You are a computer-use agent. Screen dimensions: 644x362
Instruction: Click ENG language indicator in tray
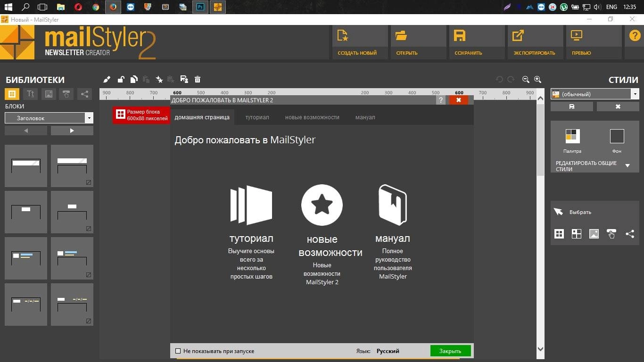[611, 7]
